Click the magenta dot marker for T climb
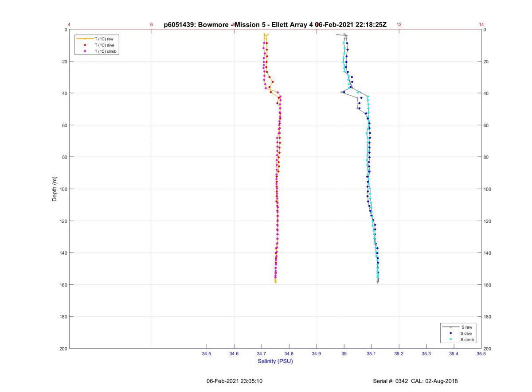The image size is (532, 392). coord(85,51)
